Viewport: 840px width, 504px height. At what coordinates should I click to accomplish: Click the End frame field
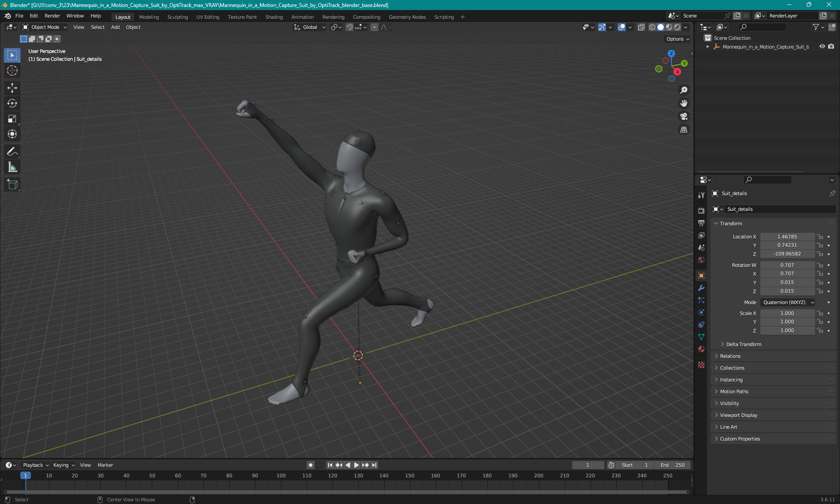click(673, 465)
